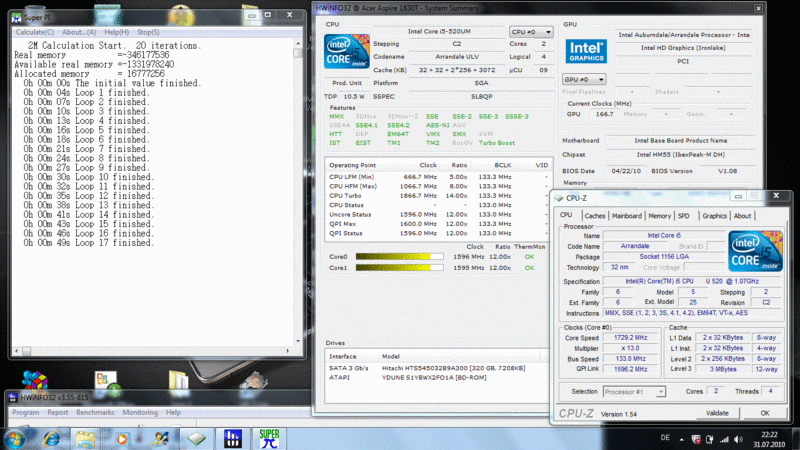This screenshot has width=800, height=450.
Task: Click Stop(S) menu in Super PI
Action: point(148,32)
